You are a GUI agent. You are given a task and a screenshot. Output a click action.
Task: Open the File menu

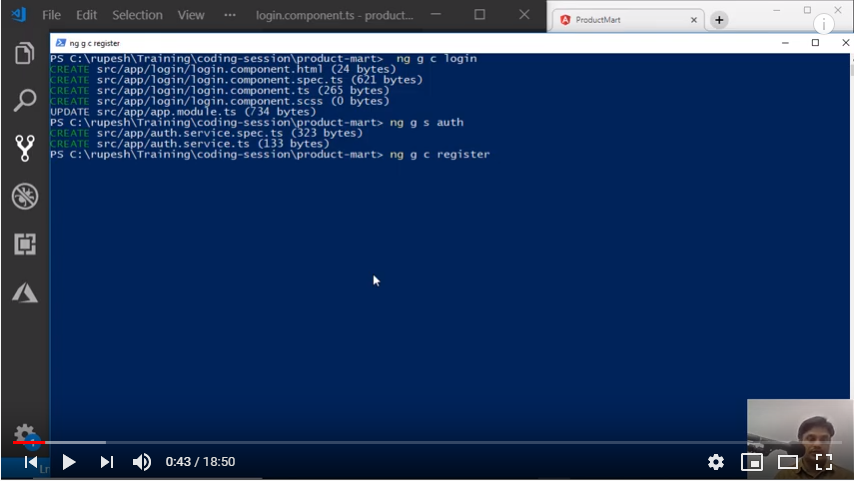[x=51, y=16]
